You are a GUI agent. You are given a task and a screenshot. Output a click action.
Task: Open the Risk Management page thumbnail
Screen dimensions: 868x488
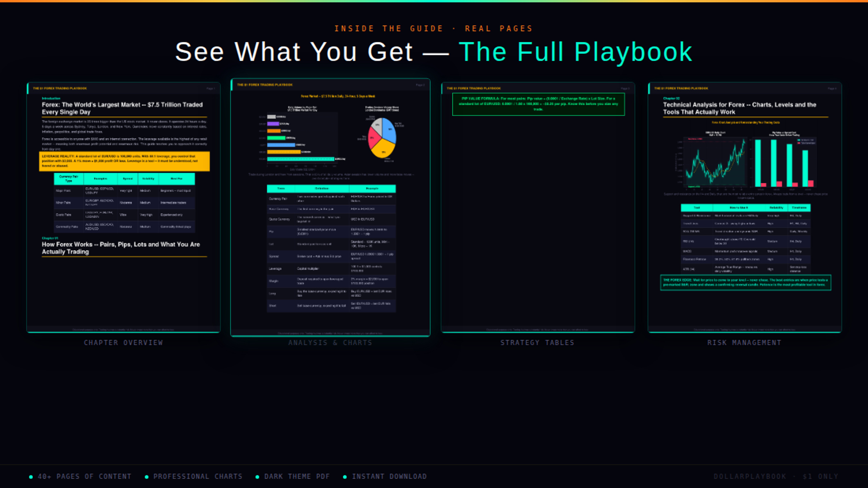click(745, 207)
